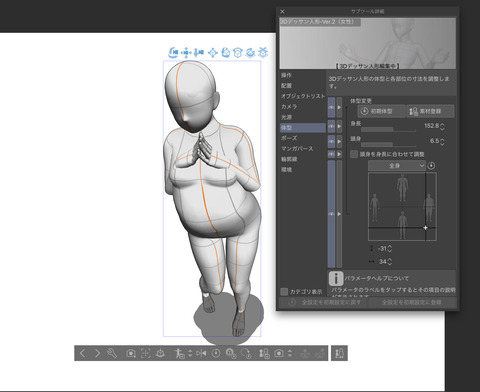Enable 頭身を身長に合わせて調整 checkbox
The width and height of the screenshot is (480, 392).
pyautogui.click(x=354, y=154)
